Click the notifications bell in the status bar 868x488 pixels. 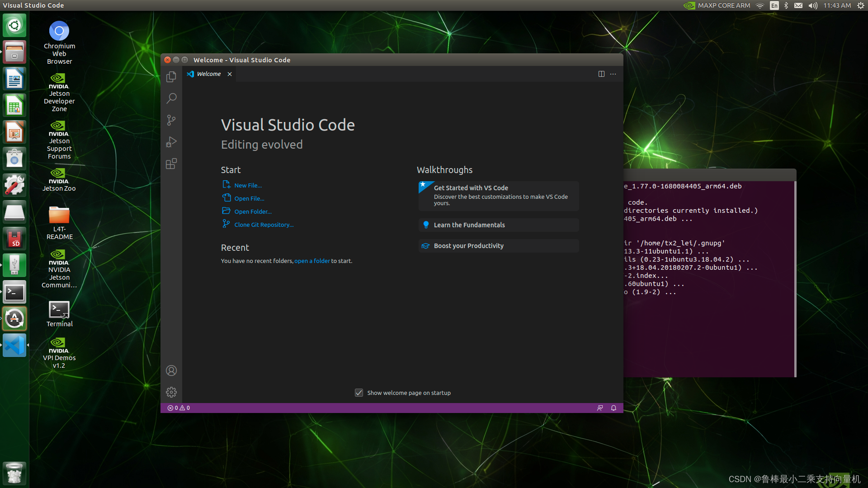click(x=613, y=408)
